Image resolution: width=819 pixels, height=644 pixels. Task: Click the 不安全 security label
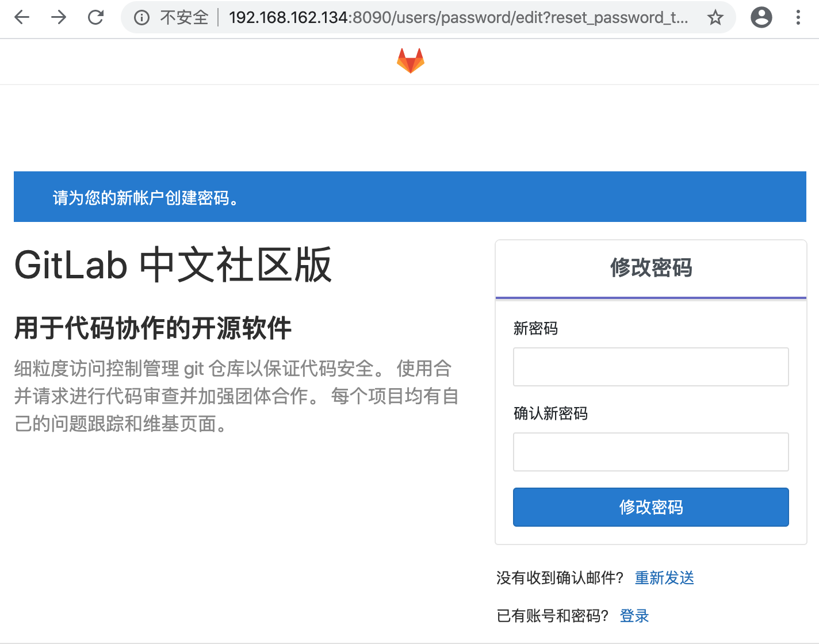point(184,18)
